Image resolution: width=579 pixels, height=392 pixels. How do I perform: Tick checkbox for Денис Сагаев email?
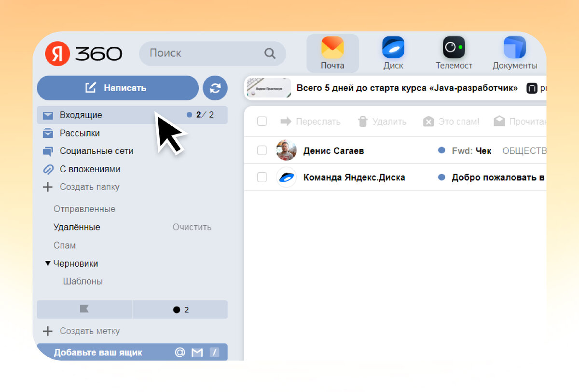262,151
